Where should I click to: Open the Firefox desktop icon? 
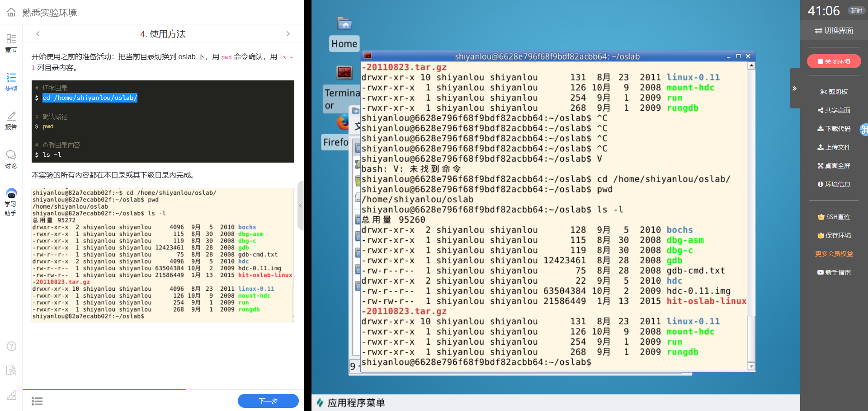[x=343, y=122]
